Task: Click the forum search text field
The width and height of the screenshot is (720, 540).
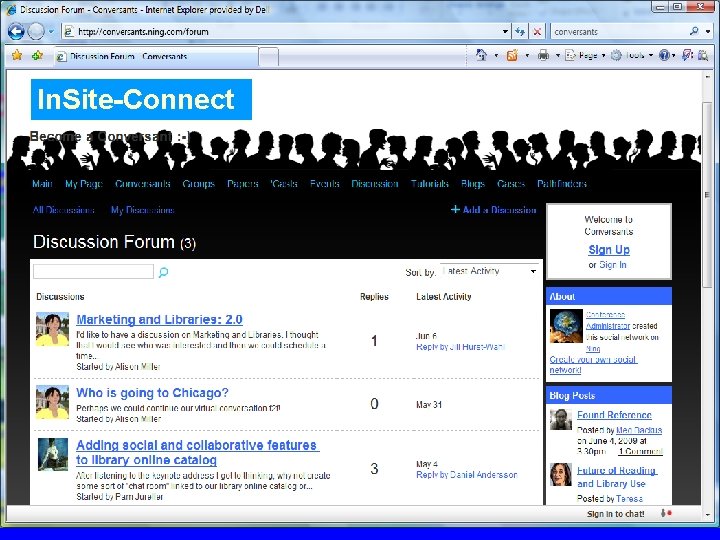Action: (93, 271)
